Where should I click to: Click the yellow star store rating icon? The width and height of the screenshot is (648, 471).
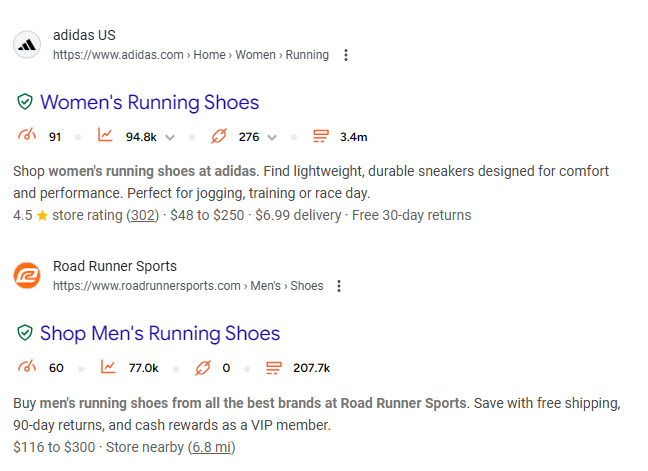coord(42,215)
